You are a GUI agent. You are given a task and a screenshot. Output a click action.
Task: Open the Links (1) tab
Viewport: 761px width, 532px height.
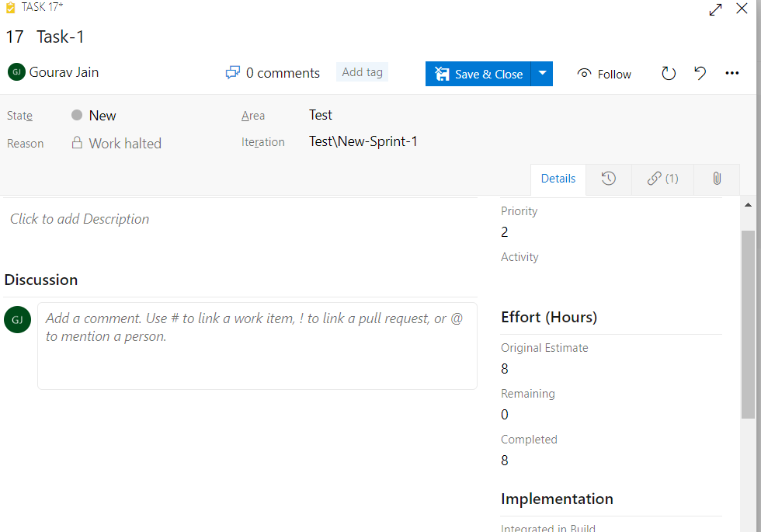click(662, 179)
